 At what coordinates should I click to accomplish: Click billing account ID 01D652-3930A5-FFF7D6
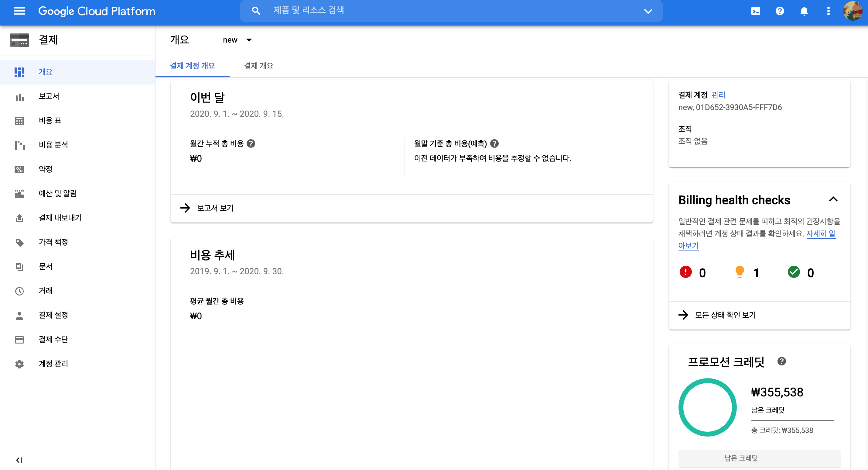[739, 108]
